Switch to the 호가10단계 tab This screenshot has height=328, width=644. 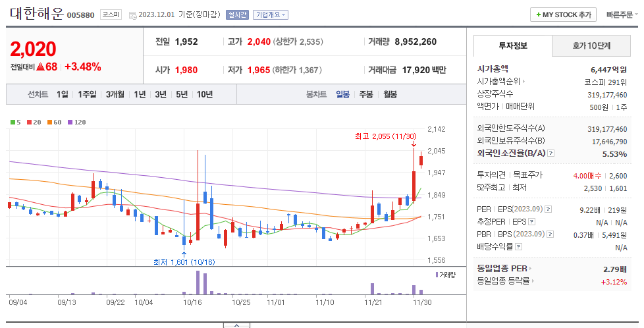pyautogui.click(x=591, y=45)
